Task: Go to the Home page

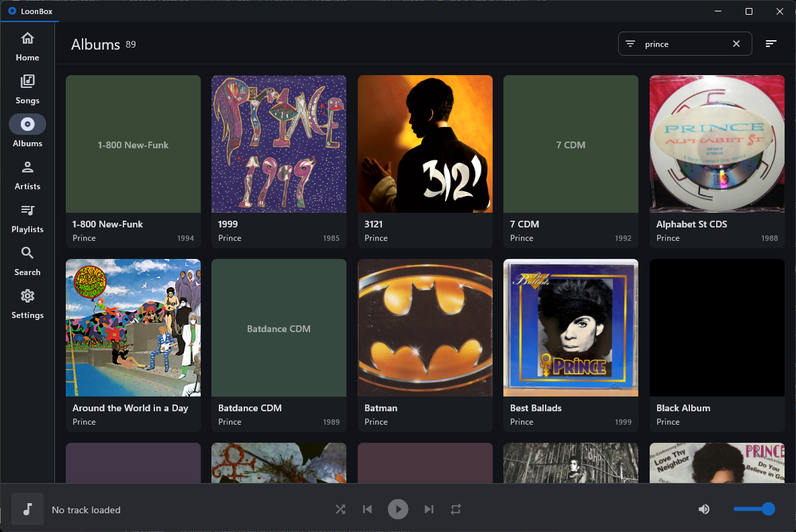Action: [x=27, y=44]
